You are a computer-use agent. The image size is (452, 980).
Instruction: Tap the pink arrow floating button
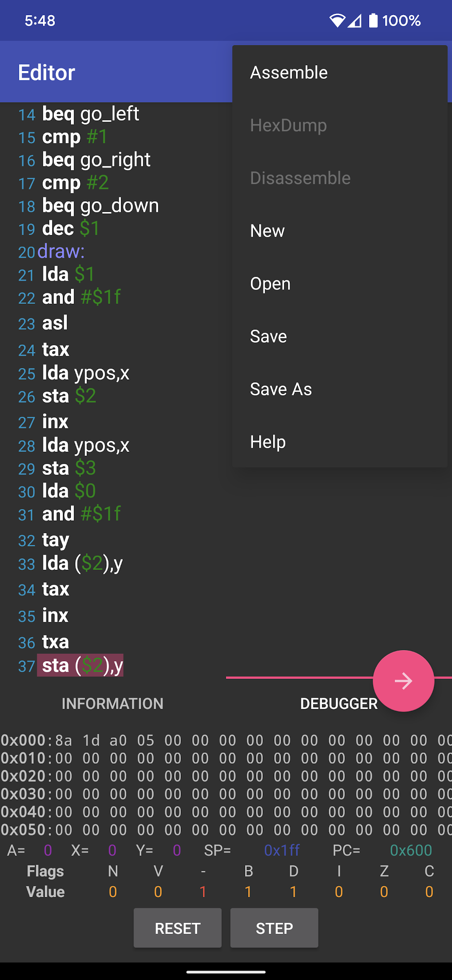tap(403, 681)
